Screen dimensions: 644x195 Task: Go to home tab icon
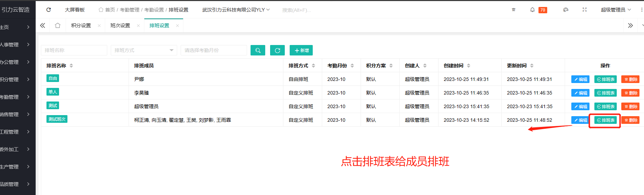point(58,25)
